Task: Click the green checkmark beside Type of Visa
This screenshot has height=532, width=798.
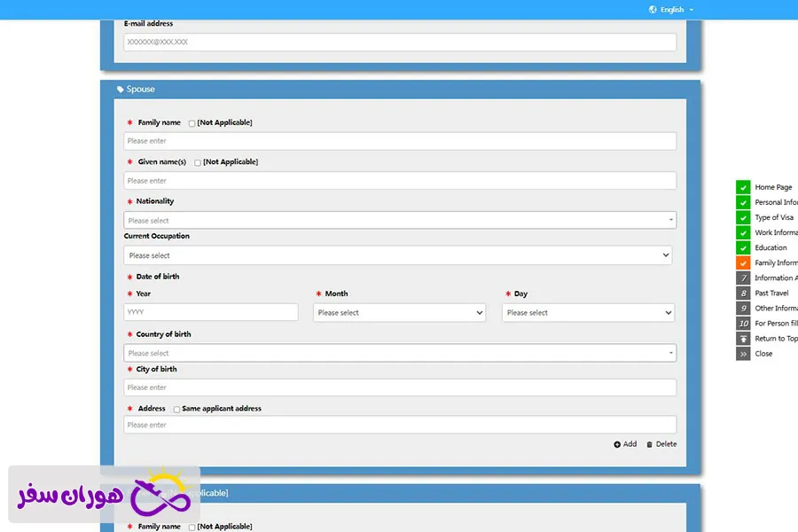Action: 743,217
